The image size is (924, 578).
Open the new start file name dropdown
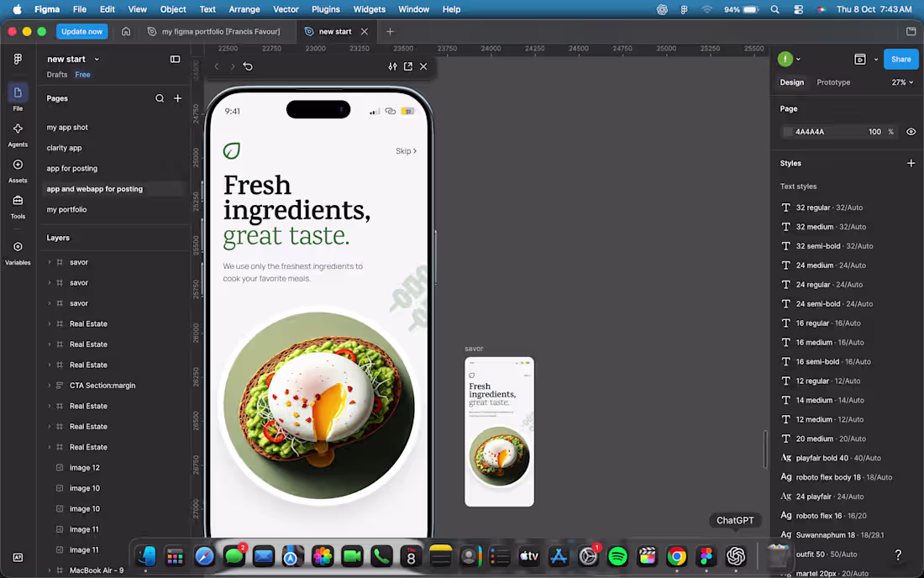click(x=97, y=59)
